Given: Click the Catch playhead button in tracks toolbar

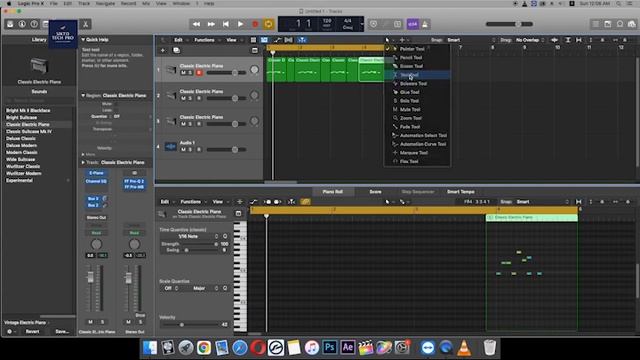Looking at the screenshot, I should (x=302, y=40).
